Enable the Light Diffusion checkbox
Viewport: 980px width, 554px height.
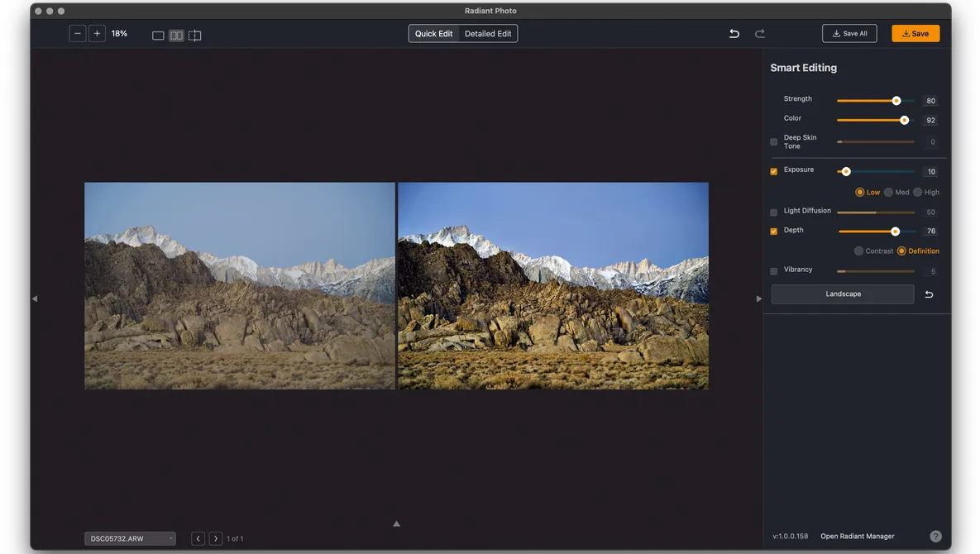tap(773, 211)
